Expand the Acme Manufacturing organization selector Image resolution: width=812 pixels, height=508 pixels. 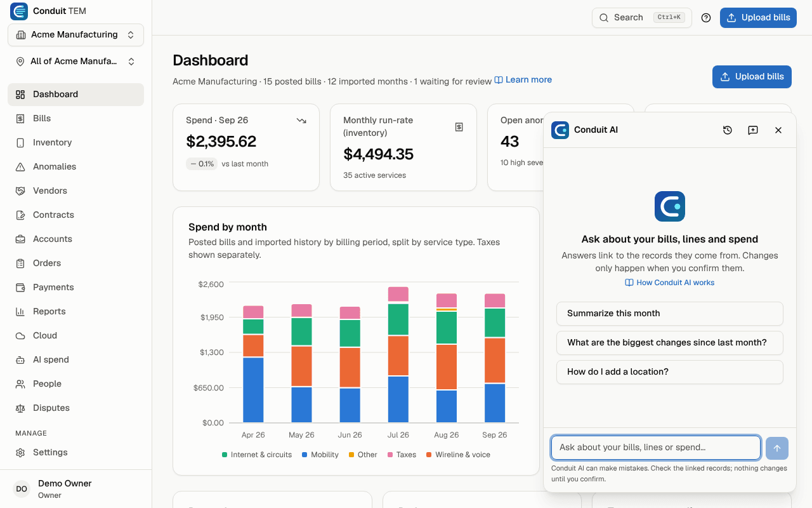(76, 35)
